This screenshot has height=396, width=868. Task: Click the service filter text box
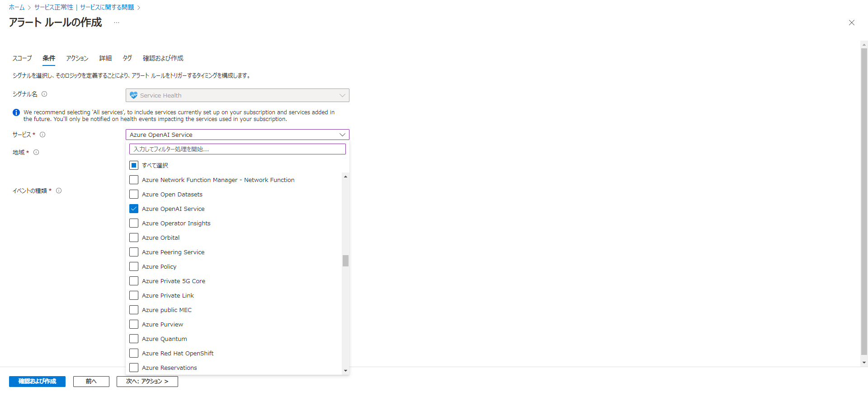(x=237, y=149)
